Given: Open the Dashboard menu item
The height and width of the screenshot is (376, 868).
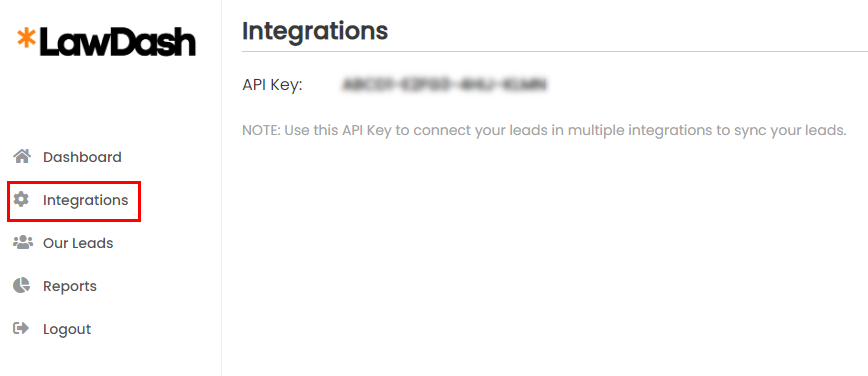Looking at the screenshot, I should coord(82,157).
